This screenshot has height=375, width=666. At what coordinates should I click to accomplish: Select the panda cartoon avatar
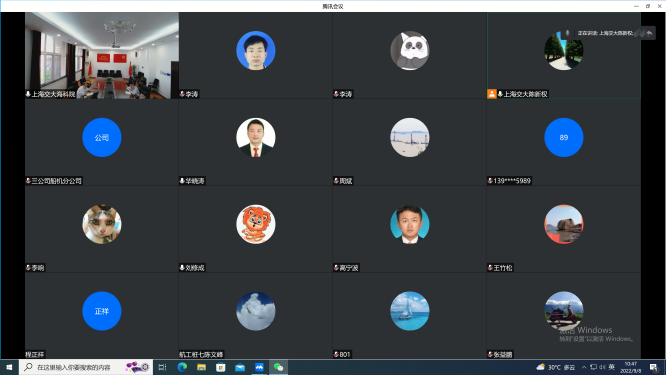(x=410, y=51)
